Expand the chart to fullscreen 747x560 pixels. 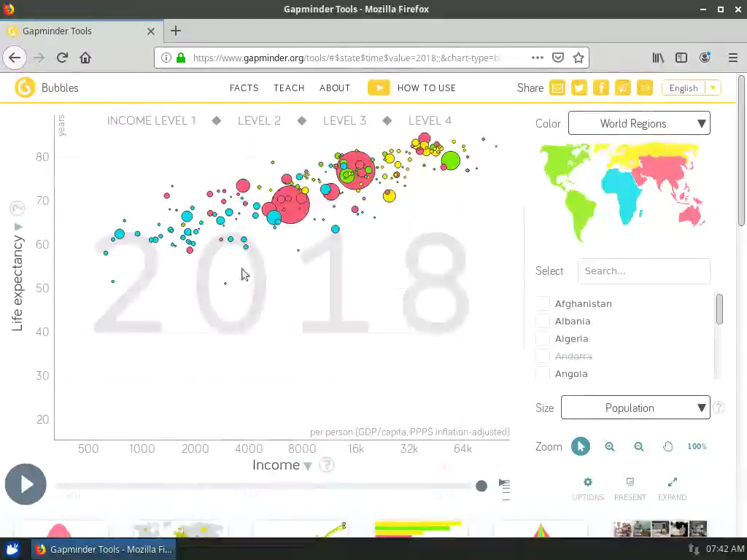[x=672, y=487]
